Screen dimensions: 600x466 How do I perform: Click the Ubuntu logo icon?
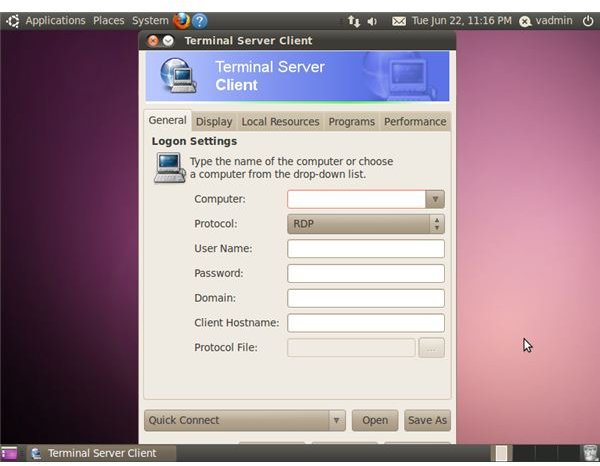(x=13, y=21)
